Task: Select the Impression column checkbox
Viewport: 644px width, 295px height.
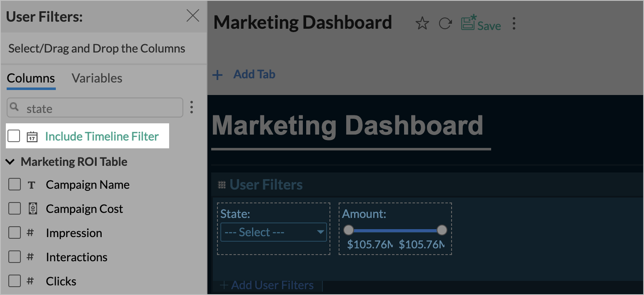Action: click(x=15, y=233)
